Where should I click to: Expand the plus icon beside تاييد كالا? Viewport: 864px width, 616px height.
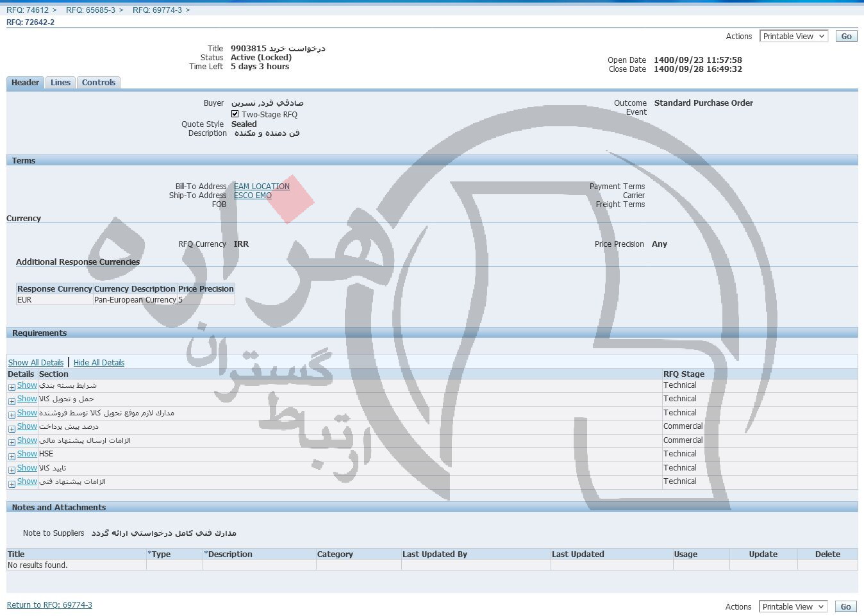click(12, 470)
